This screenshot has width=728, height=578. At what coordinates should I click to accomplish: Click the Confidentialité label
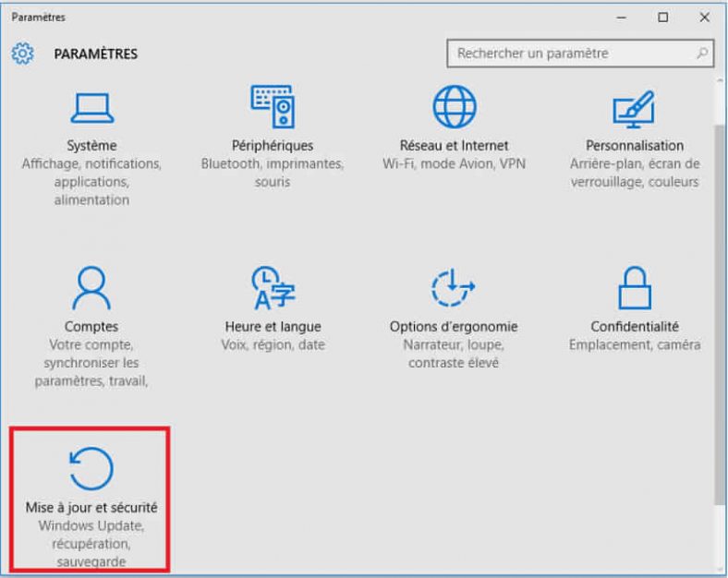(x=635, y=326)
